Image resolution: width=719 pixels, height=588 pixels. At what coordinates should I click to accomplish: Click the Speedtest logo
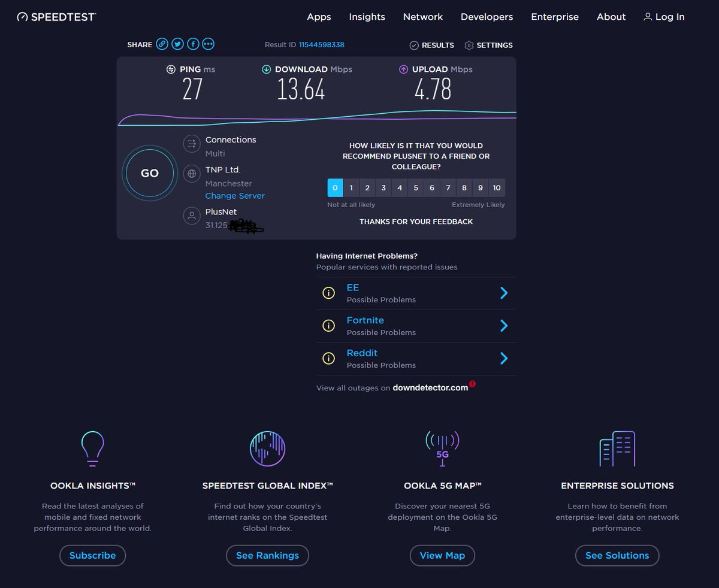pos(56,17)
